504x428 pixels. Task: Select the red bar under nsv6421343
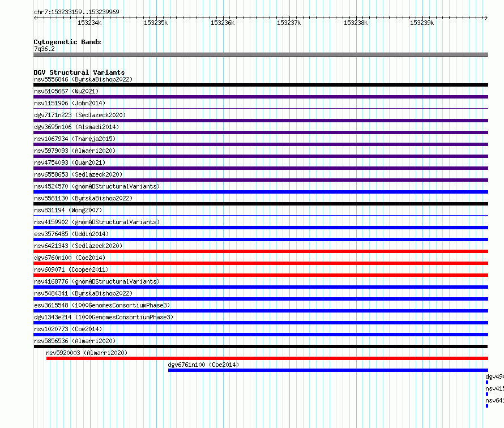click(260, 251)
